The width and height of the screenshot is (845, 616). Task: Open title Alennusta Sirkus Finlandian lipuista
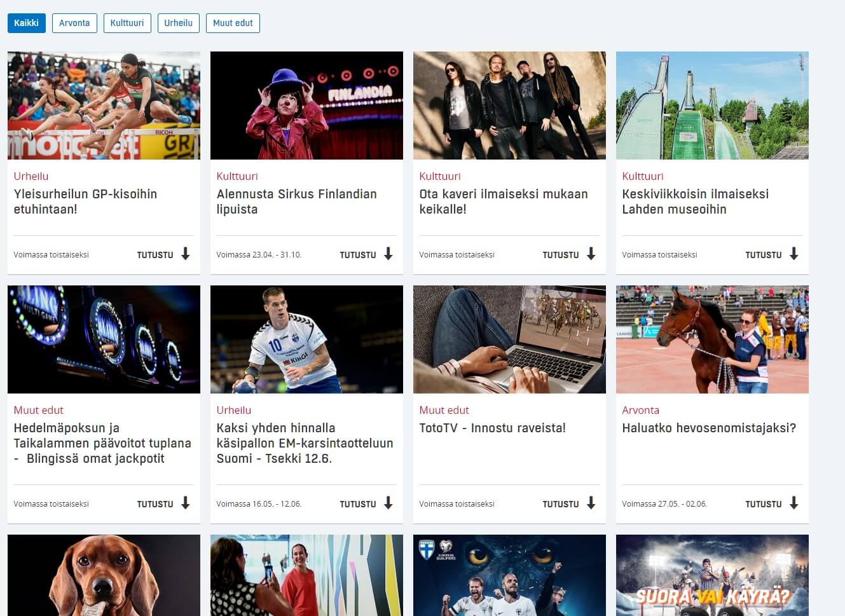point(296,202)
